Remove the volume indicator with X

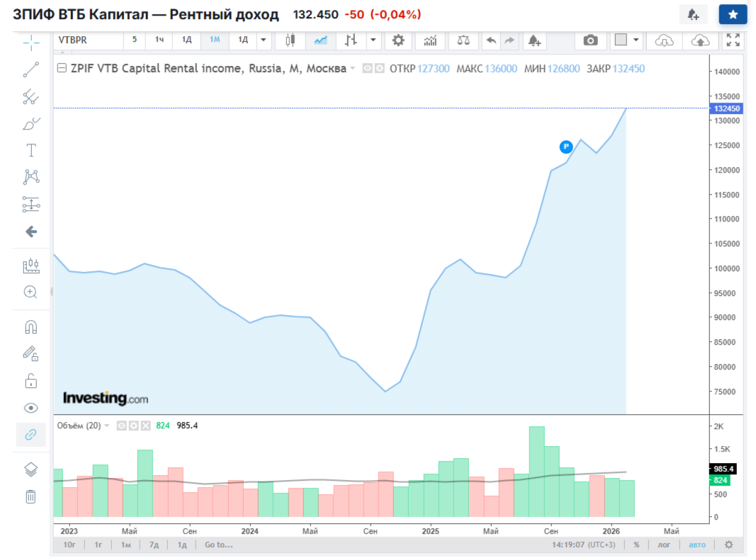(146, 425)
